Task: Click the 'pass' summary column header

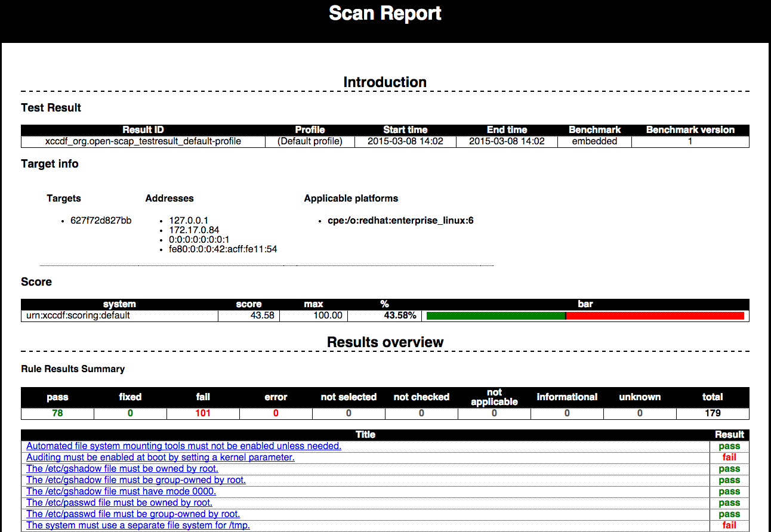Action: [x=57, y=397]
